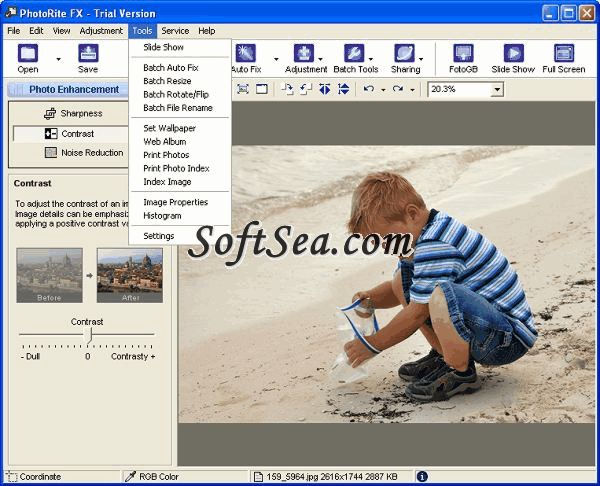Screen dimensions: 600x486
Task: Click the fit-to-window icon
Action: [x=243, y=89]
